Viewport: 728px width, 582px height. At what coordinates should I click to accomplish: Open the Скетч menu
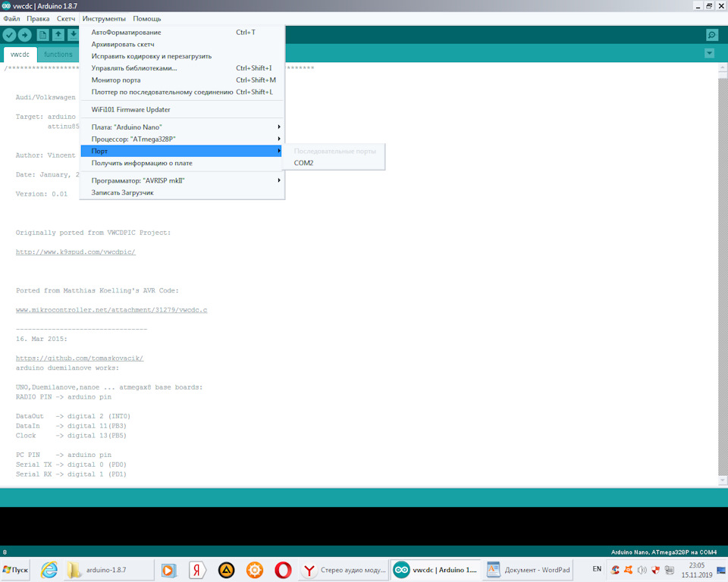[66, 18]
